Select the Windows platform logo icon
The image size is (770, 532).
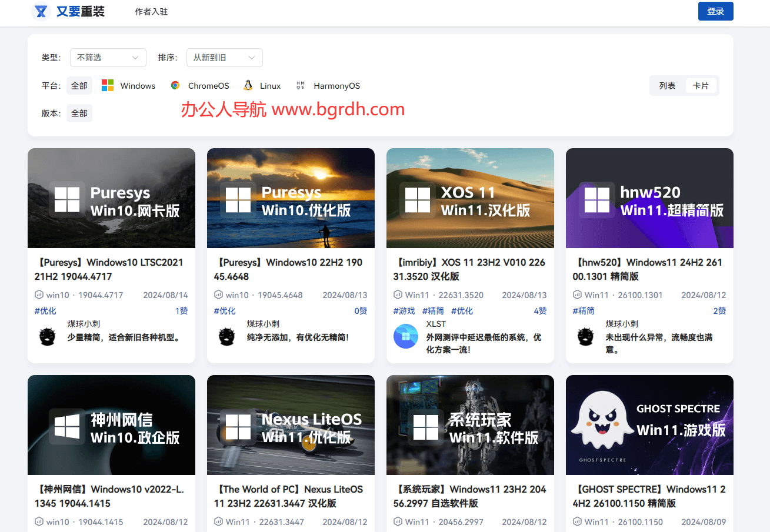(x=108, y=86)
